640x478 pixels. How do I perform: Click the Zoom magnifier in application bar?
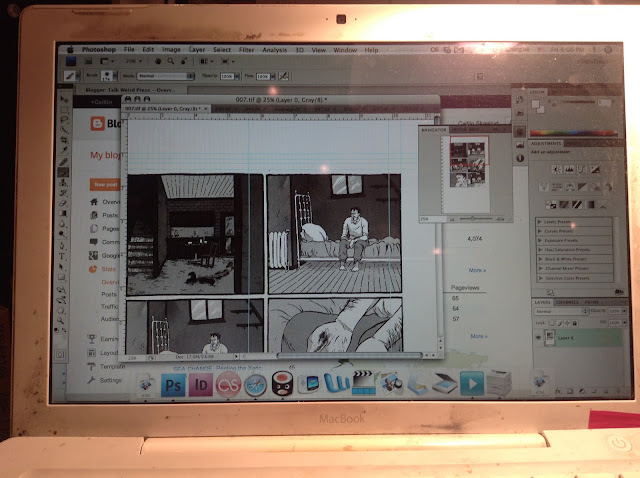coord(171,61)
